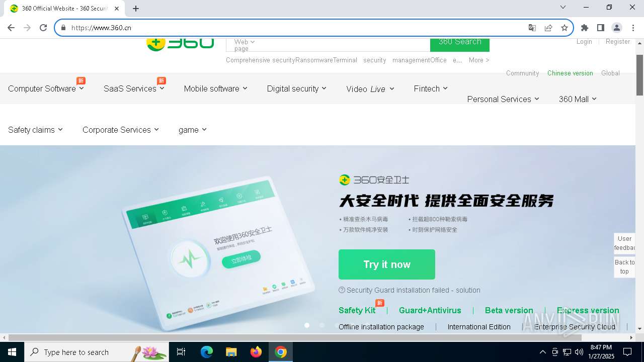Click the User feedback side button
Screen dimensions: 644x362
point(624,243)
